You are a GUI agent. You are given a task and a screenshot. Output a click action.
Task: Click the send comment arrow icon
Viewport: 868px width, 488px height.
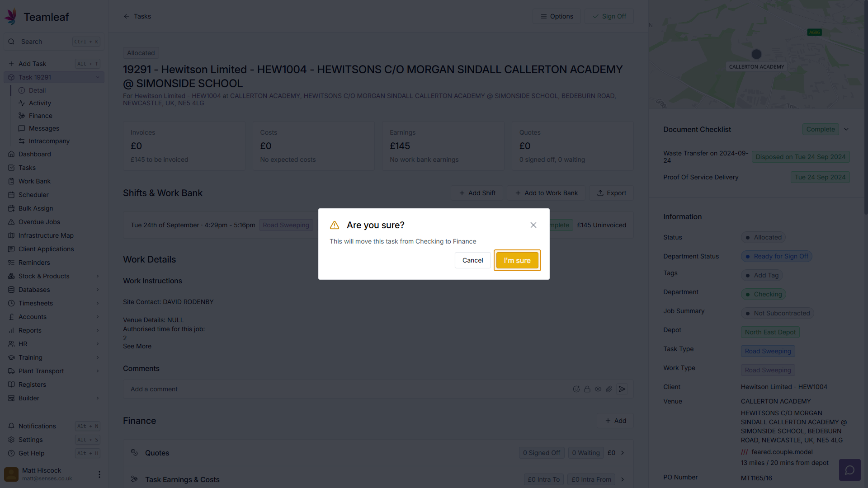tap(622, 389)
